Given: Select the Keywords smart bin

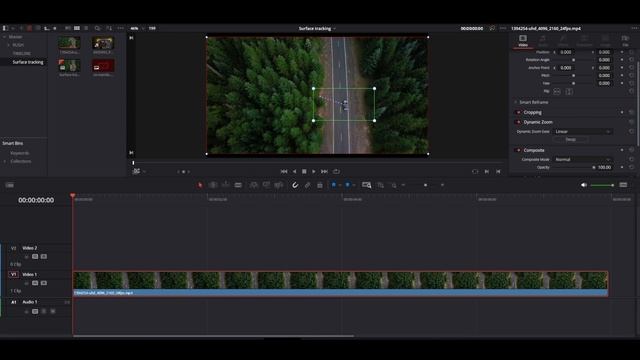Looking at the screenshot, I should [x=20, y=153].
